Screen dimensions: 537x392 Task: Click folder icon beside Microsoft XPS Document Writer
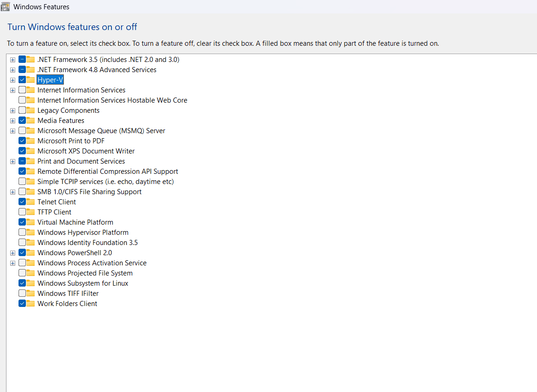coord(31,151)
